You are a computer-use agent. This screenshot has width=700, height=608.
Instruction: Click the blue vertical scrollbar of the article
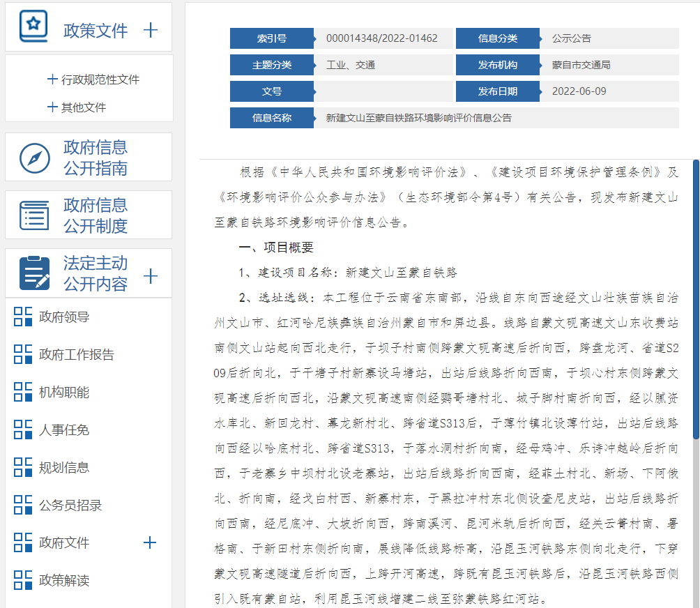pyautogui.click(x=696, y=299)
